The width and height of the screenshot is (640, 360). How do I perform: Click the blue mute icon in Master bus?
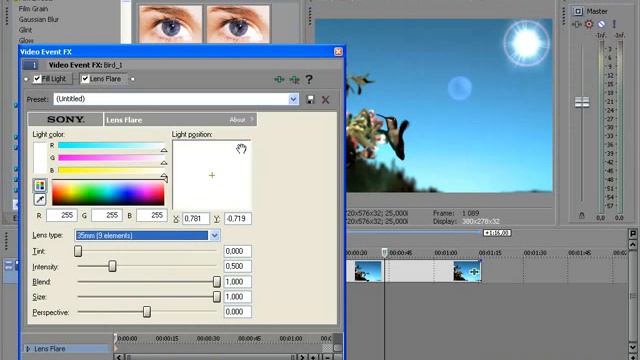coord(601,24)
